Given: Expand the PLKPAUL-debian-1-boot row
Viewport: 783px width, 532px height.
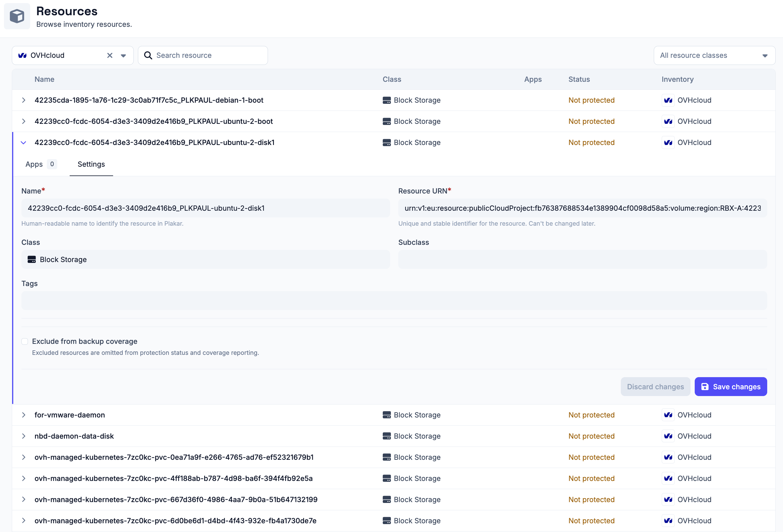Looking at the screenshot, I should (24, 100).
